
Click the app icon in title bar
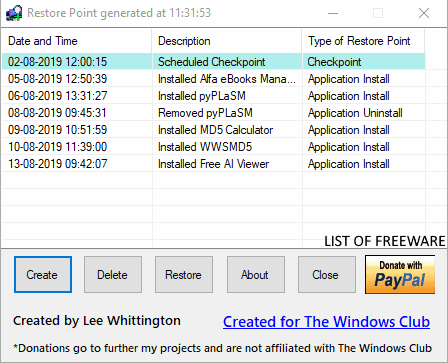pyautogui.click(x=14, y=13)
